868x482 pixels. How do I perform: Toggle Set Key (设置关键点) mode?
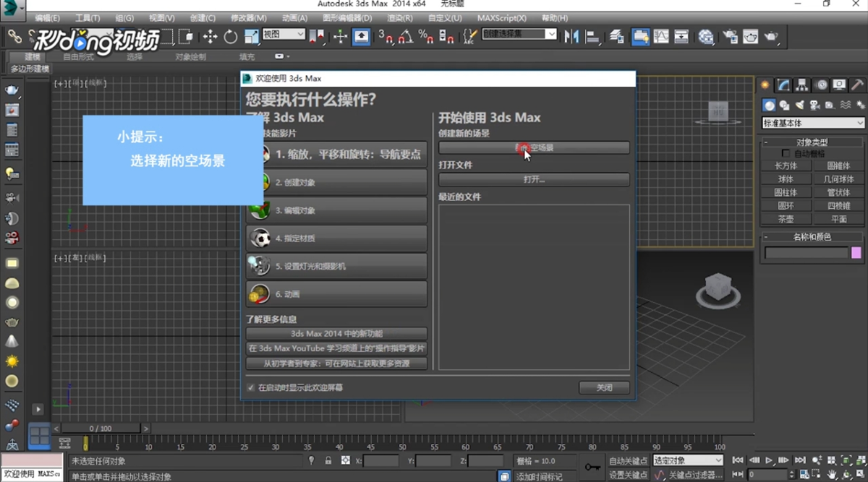pos(628,475)
